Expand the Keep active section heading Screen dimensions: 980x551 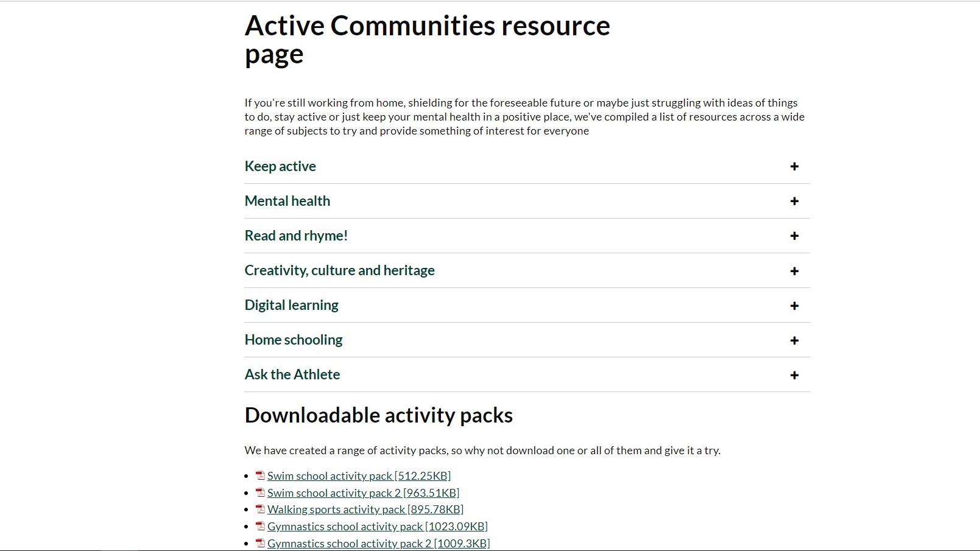pos(280,166)
